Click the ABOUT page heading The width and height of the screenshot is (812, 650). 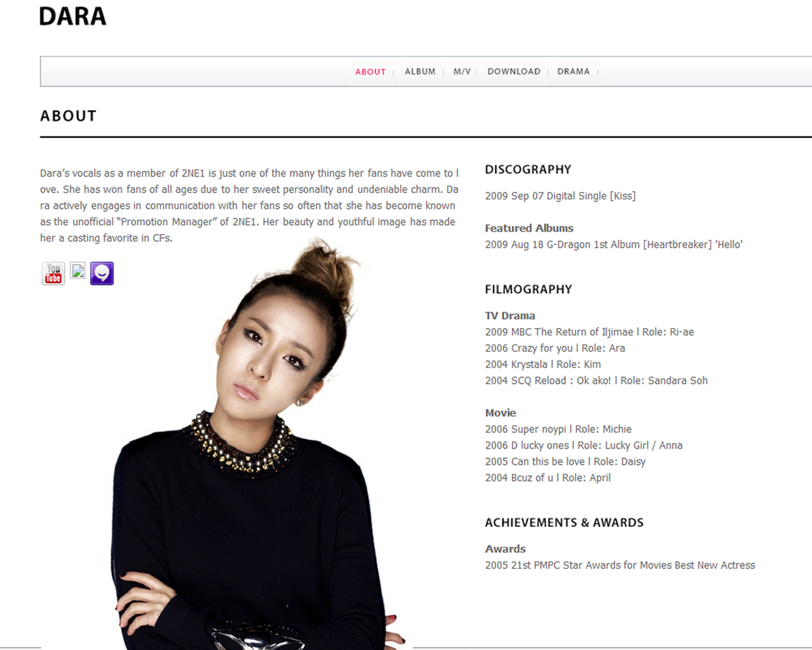coord(69,116)
